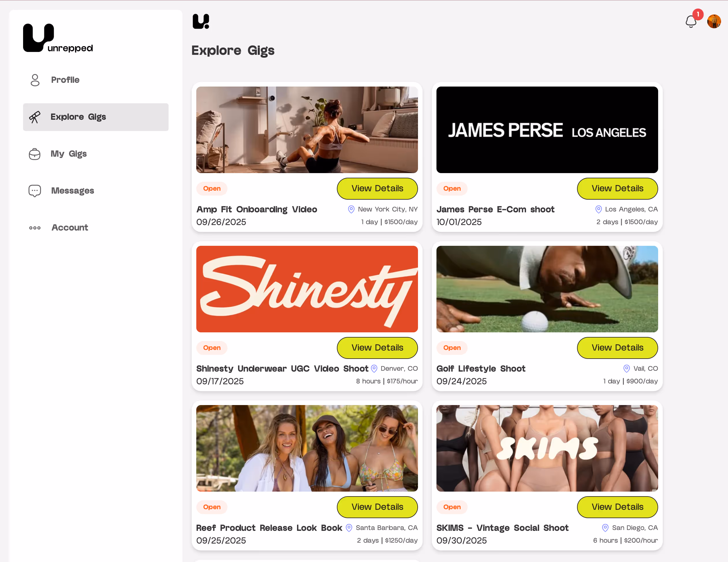728x562 pixels.
Task: Click the Explore Gigs telescope icon
Action: pyautogui.click(x=35, y=117)
